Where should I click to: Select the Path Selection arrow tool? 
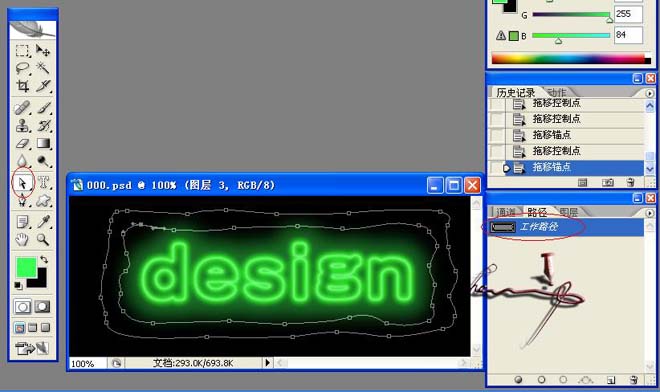point(22,183)
